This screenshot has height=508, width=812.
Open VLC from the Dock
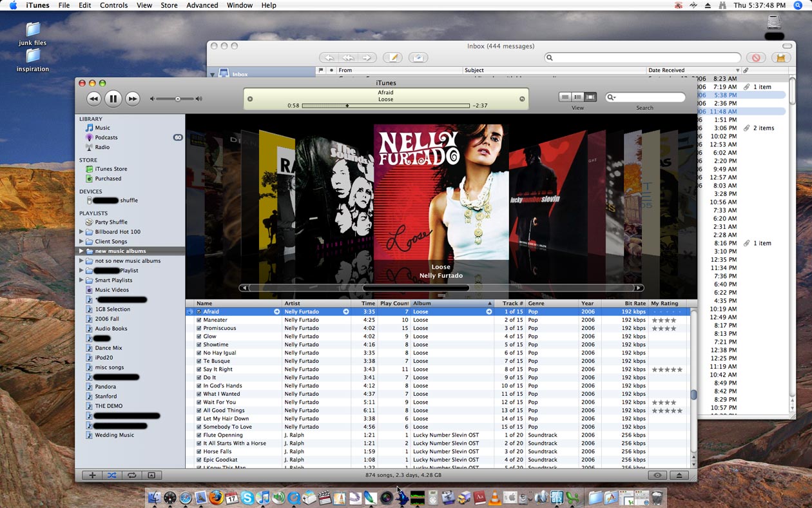[495, 498]
